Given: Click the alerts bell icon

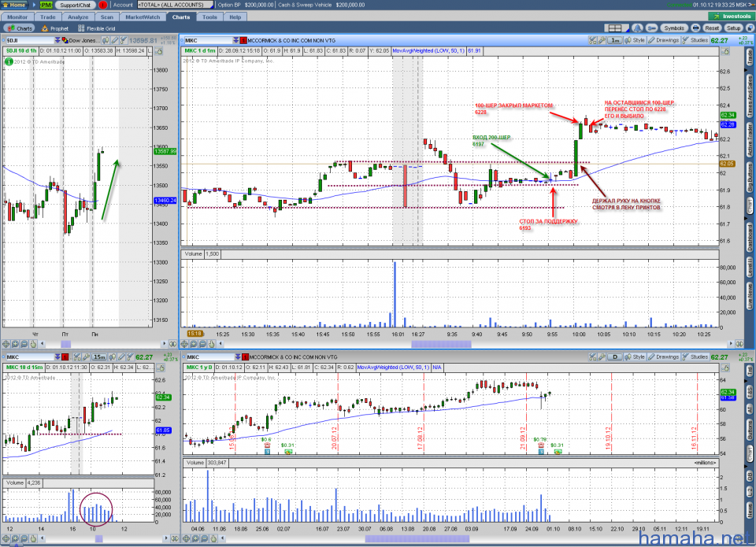Looking at the screenshot, I should 637,28.
